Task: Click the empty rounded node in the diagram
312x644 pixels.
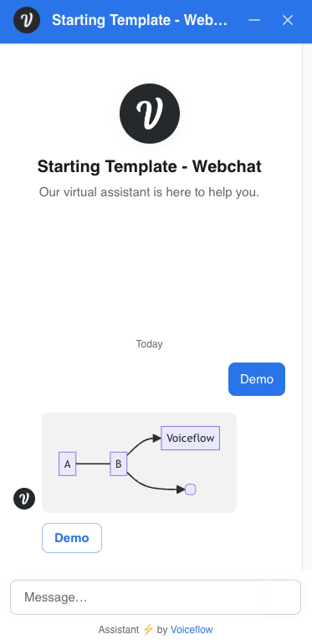Action: (x=191, y=489)
